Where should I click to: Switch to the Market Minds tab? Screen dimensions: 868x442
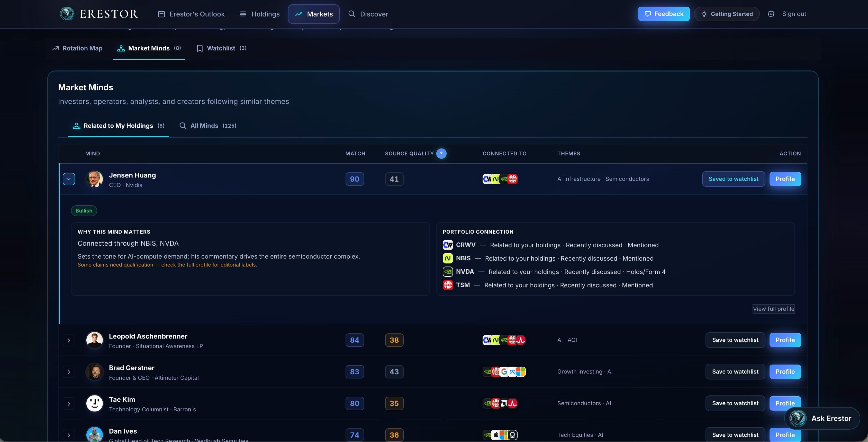point(149,48)
